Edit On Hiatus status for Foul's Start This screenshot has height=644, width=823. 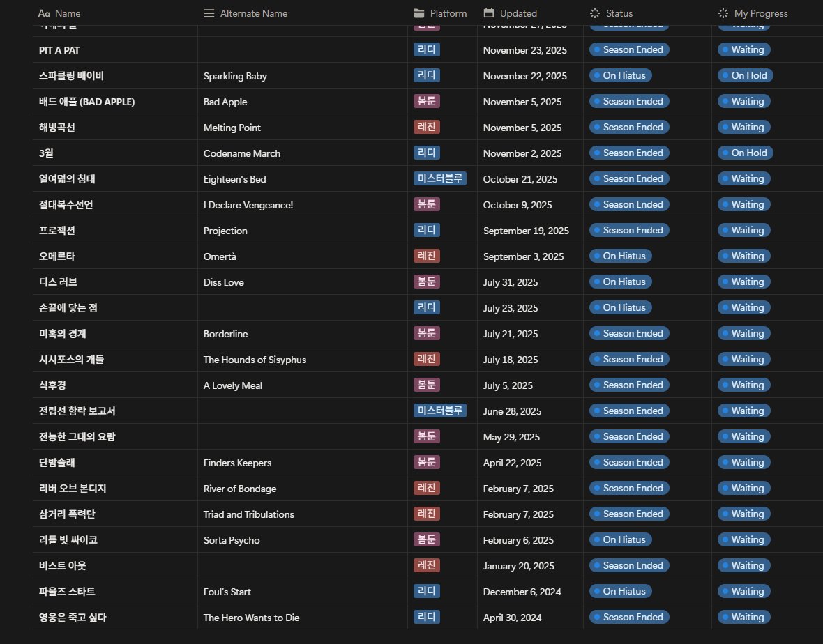(621, 591)
